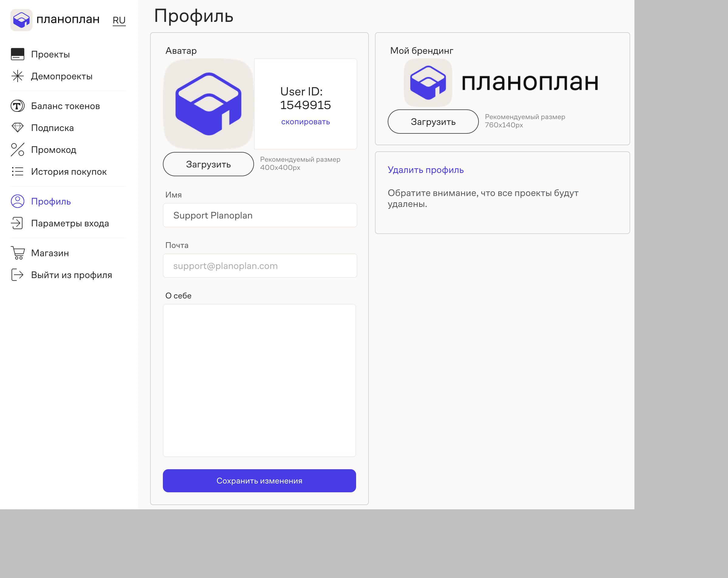
Task: Click the User ID number 1549915
Action: [x=306, y=105]
